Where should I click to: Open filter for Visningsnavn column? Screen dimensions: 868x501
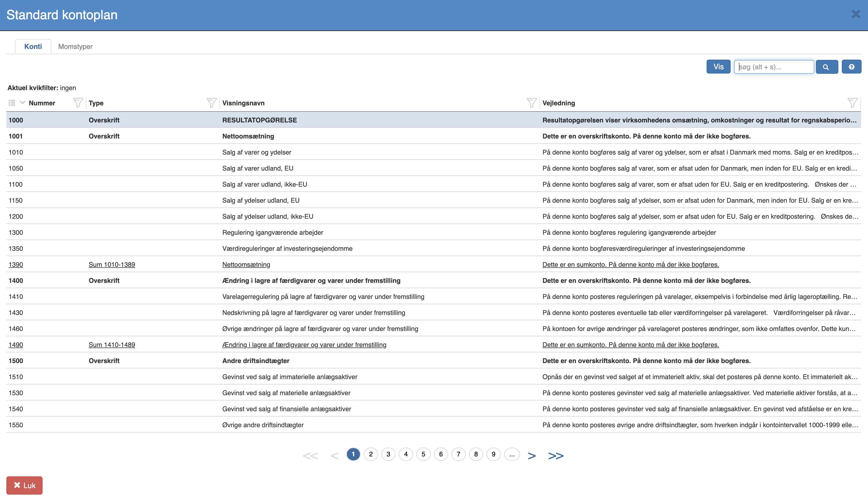tap(531, 103)
